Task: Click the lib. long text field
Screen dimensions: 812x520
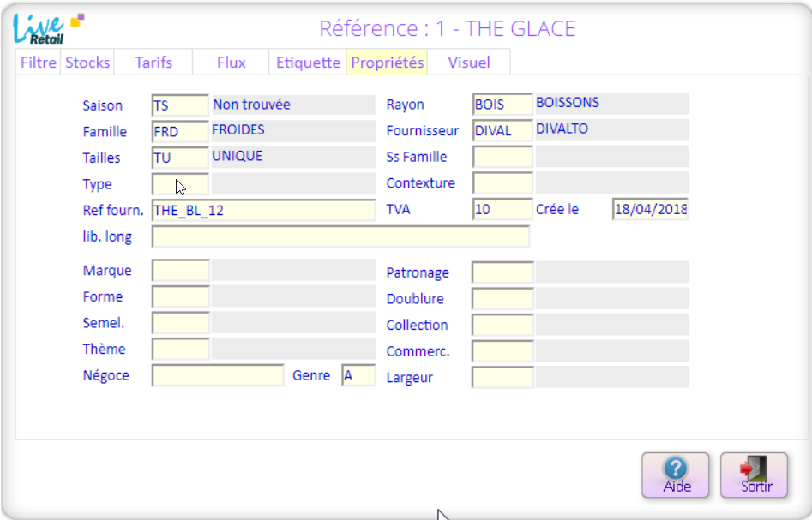Action: pos(340,236)
